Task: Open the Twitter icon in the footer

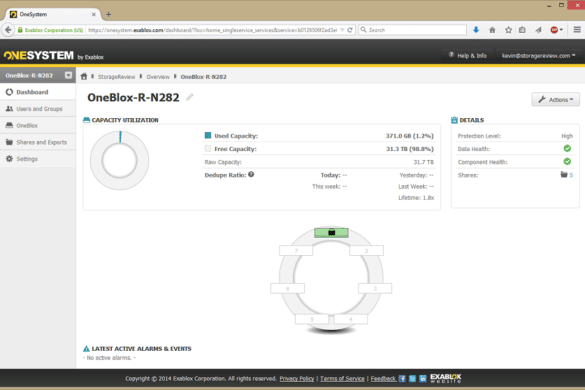Action: pos(412,378)
